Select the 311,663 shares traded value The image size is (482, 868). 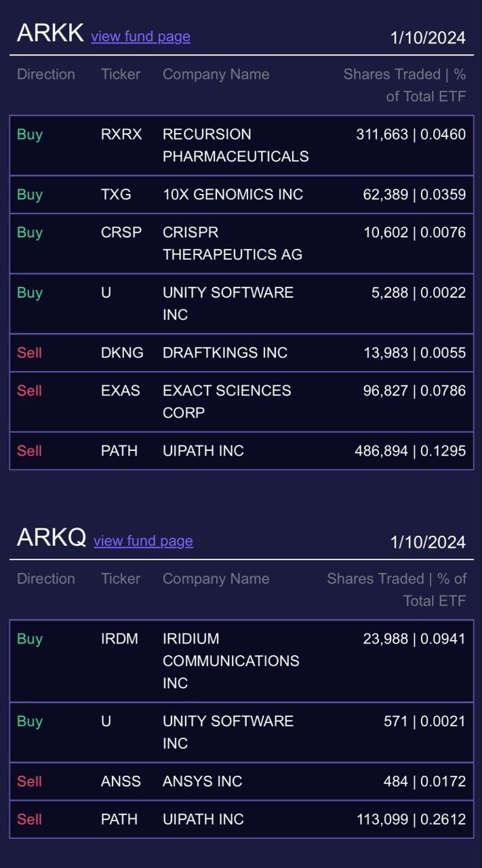click(382, 134)
